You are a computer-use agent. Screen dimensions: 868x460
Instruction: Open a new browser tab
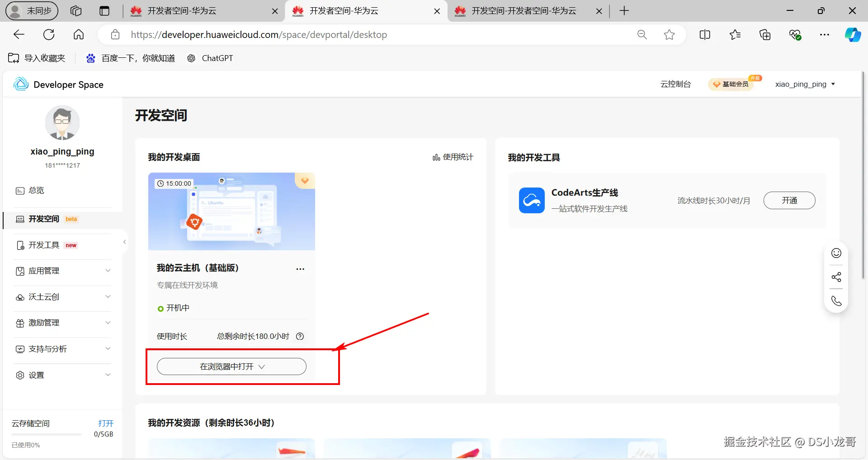coord(624,11)
